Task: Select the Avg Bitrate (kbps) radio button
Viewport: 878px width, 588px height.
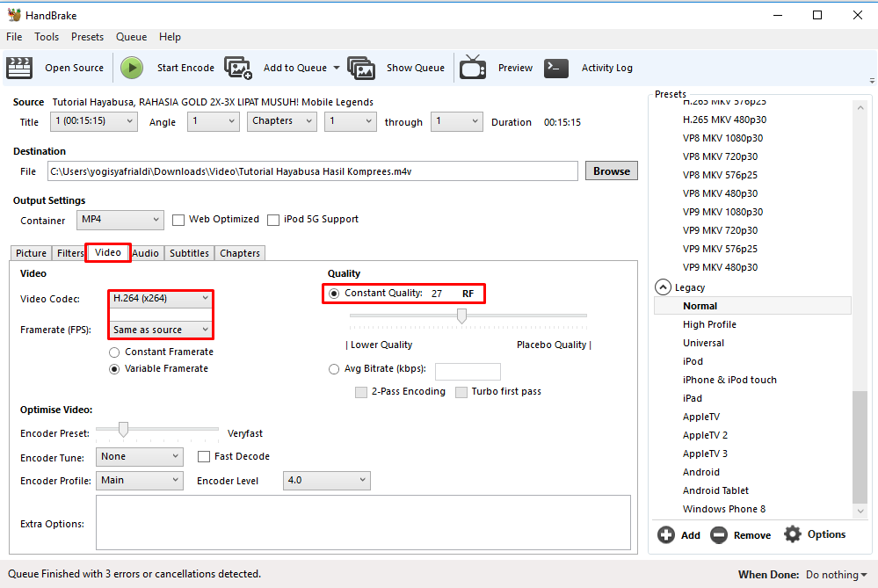Action: (x=334, y=369)
